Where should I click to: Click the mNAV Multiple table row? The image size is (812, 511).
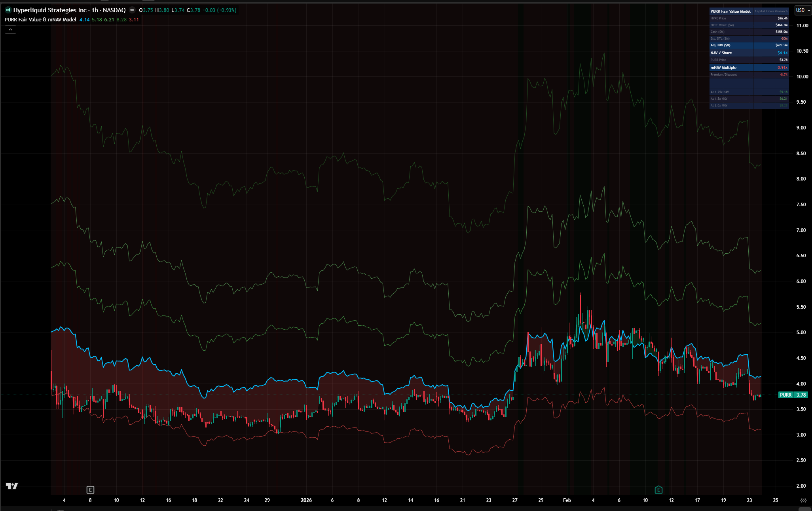(749, 68)
